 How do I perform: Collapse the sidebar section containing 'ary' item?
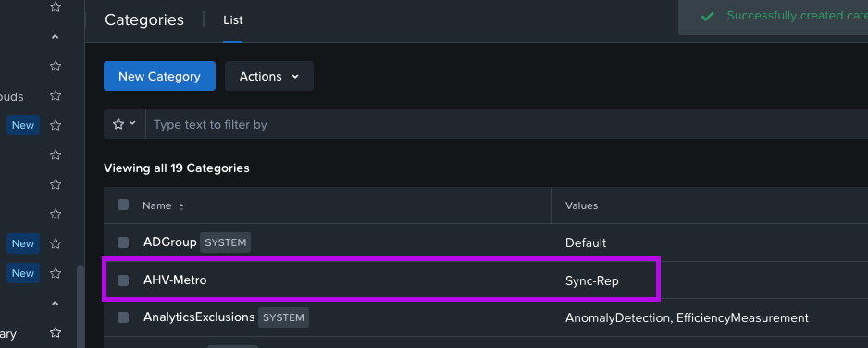[x=55, y=304]
